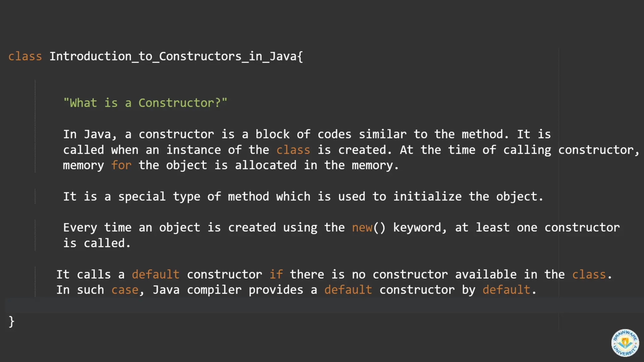Click the opening curly brace after Java

tap(300, 57)
